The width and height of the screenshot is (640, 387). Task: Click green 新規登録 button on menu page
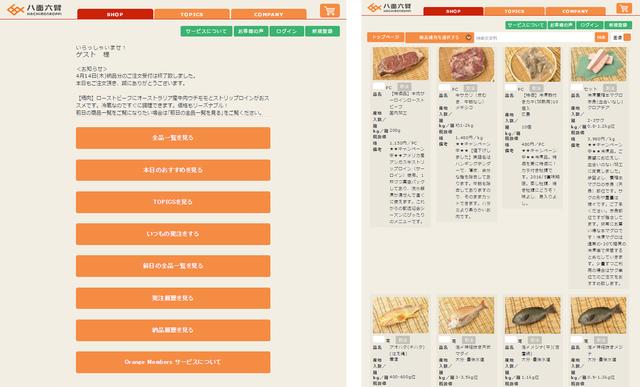coord(322,31)
